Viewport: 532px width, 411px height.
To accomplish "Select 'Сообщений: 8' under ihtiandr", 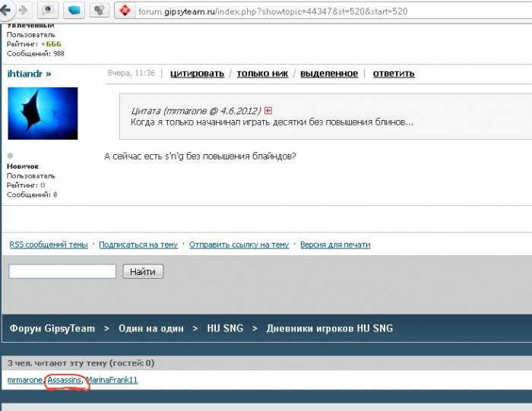I will pos(32,194).
